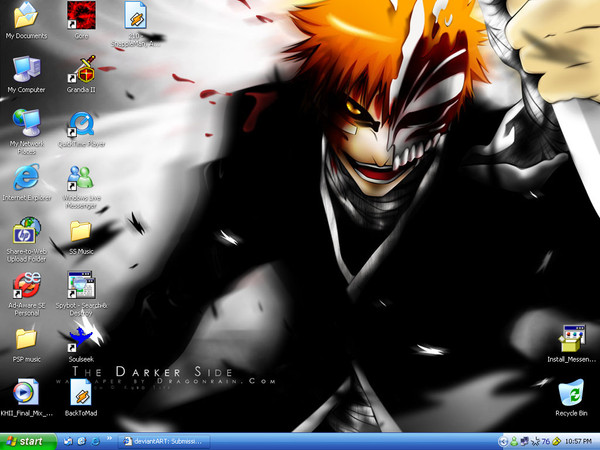Image resolution: width=600 pixels, height=450 pixels.
Task: Click the network connection tray icon
Action: click(524, 442)
